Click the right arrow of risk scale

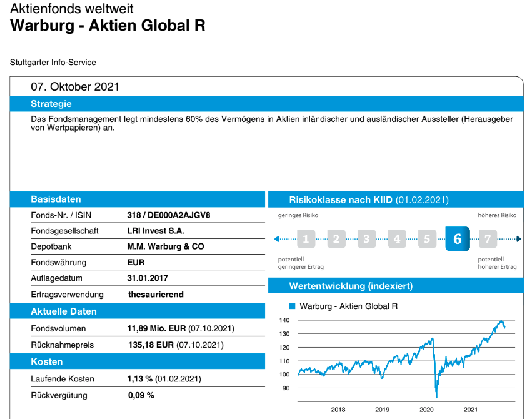[x=519, y=239]
